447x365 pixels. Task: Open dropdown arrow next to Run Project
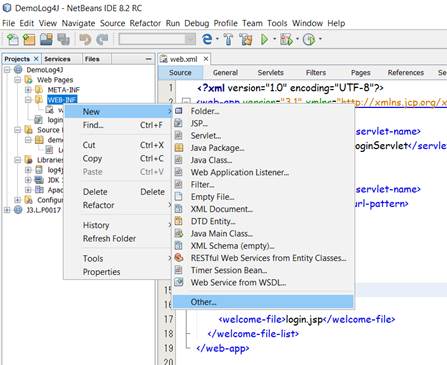point(275,39)
